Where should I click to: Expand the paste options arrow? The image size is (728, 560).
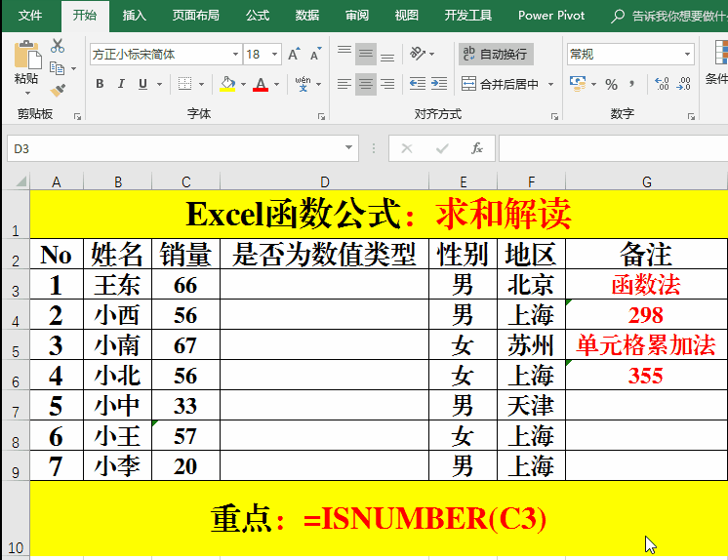[x=27, y=94]
